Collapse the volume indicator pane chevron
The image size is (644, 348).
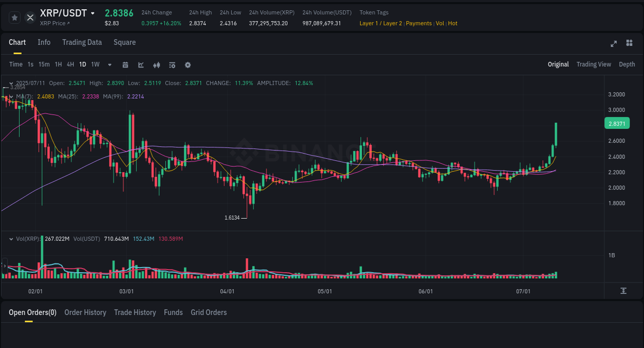click(11, 239)
